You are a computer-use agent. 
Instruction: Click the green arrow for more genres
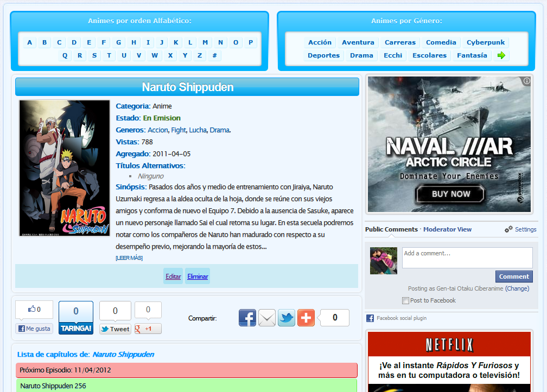point(501,55)
